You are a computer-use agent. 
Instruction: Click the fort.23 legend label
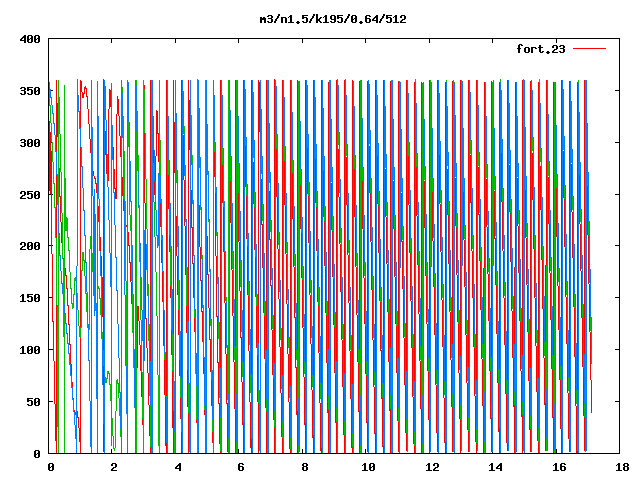[x=541, y=49]
